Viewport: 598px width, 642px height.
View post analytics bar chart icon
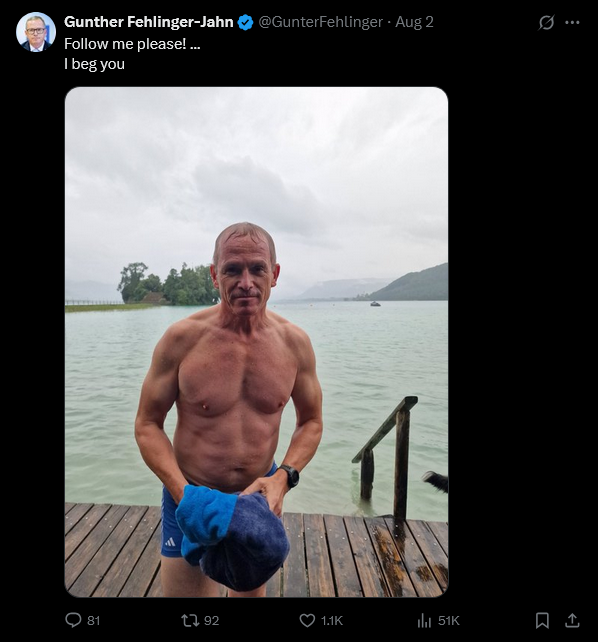424,621
